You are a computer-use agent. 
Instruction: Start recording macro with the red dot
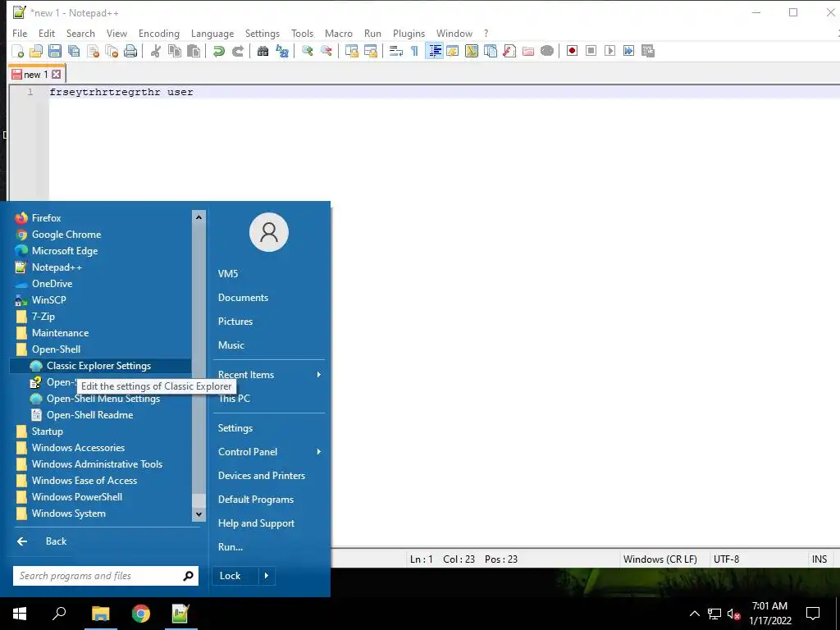pyautogui.click(x=572, y=51)
